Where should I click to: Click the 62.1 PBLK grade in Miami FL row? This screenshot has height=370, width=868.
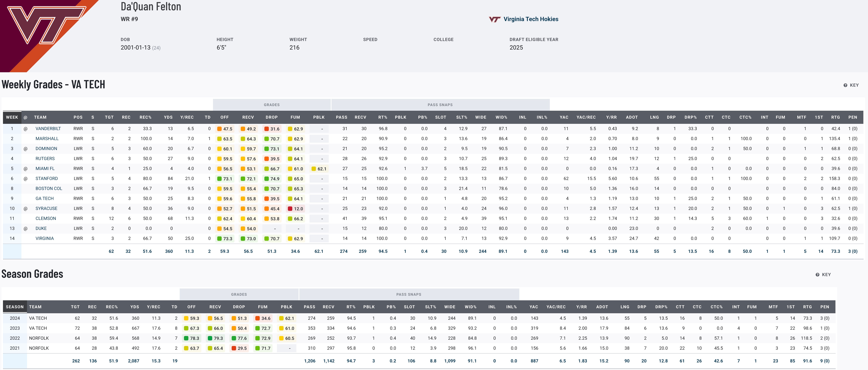point(319,169)
